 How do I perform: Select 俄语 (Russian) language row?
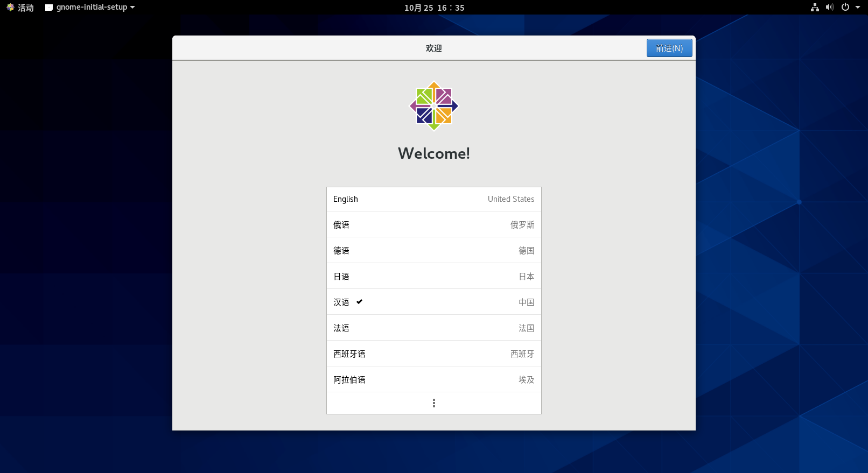[433, 224]
